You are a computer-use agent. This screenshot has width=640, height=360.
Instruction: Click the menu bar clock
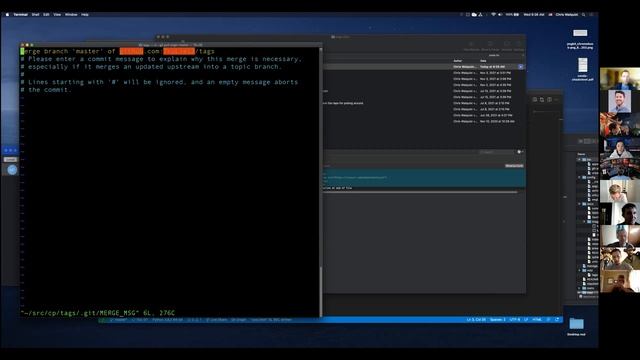534,14
